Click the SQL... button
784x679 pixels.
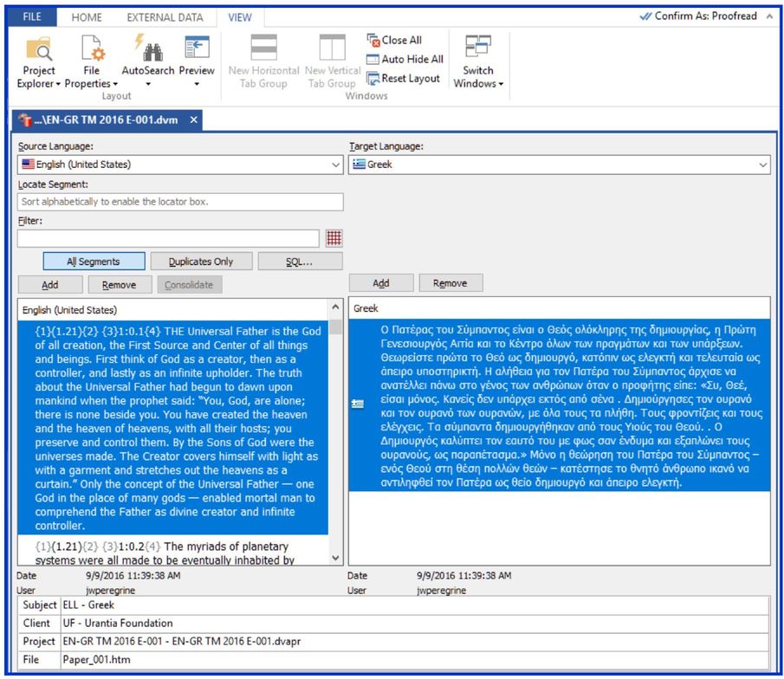[x=300, y=262]
